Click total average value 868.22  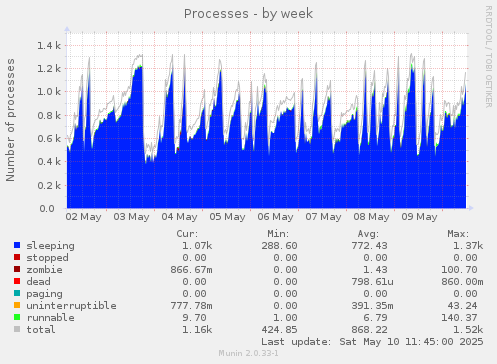(369, 330)
